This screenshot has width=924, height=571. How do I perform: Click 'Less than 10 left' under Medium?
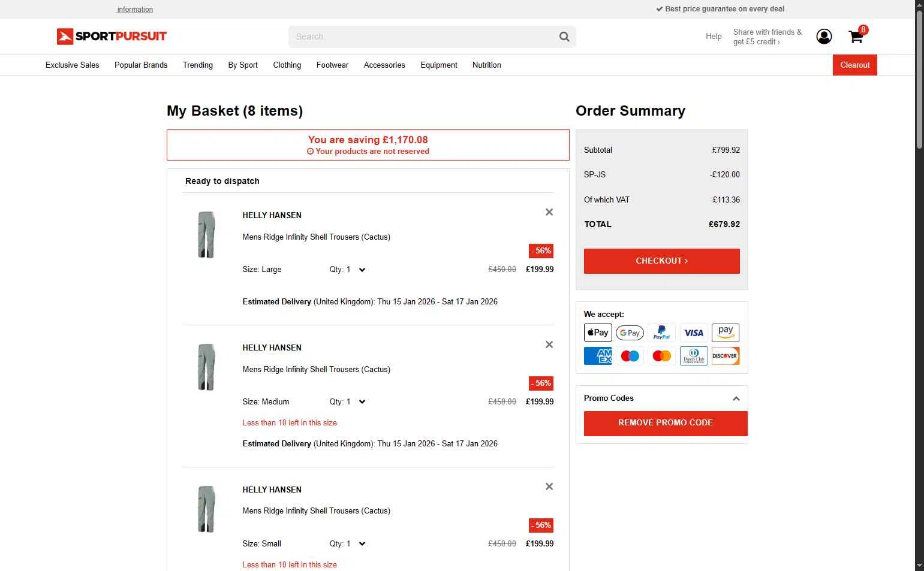(x=290, y=423)
